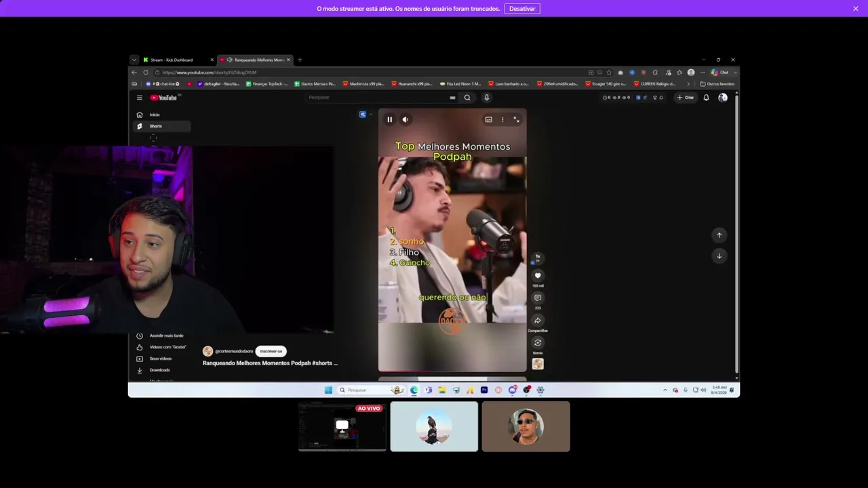Open Premiere Pro from the taskbar
The width and height of the screenshot is (868, 488).
click(x=484, y=390)
